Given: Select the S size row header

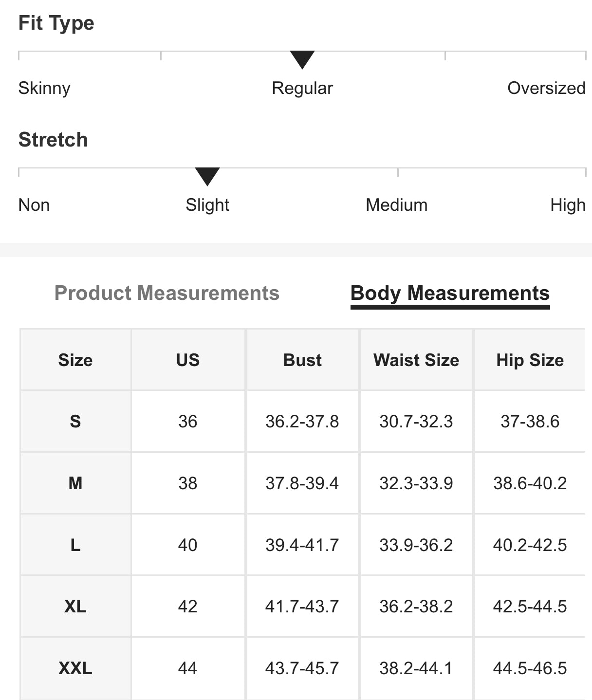Looking at the screenshot, I should point(75,421).
